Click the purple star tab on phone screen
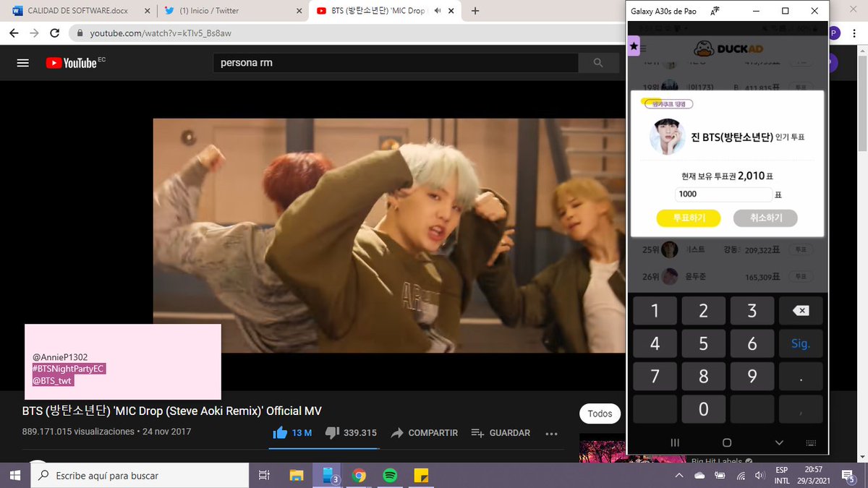This screenshot has height=488, width=868. tap(634, 46)
